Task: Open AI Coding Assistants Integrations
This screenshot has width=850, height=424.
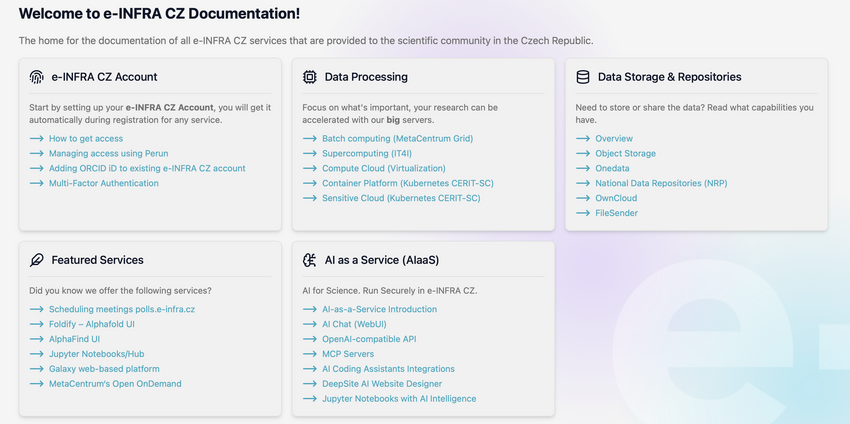Action: pos(388,369)
